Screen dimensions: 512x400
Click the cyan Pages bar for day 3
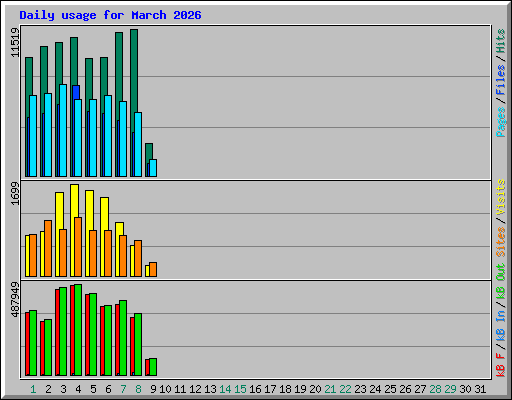(63, 130)
